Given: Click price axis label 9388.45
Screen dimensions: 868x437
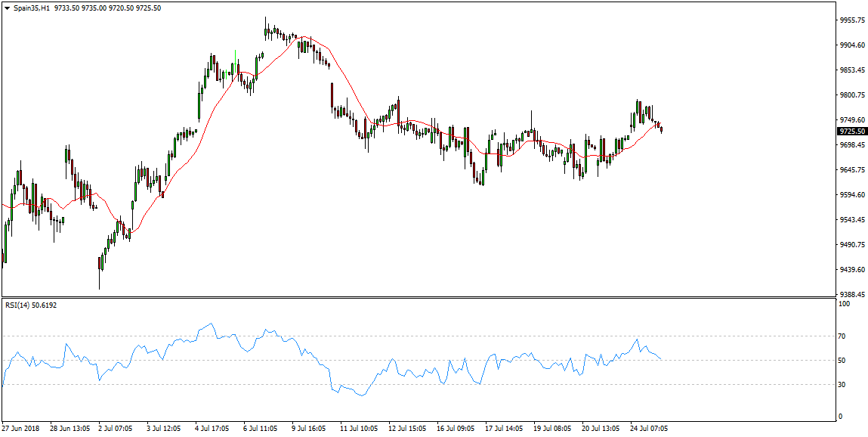Looking at the screenshot, I should point(852,295).
